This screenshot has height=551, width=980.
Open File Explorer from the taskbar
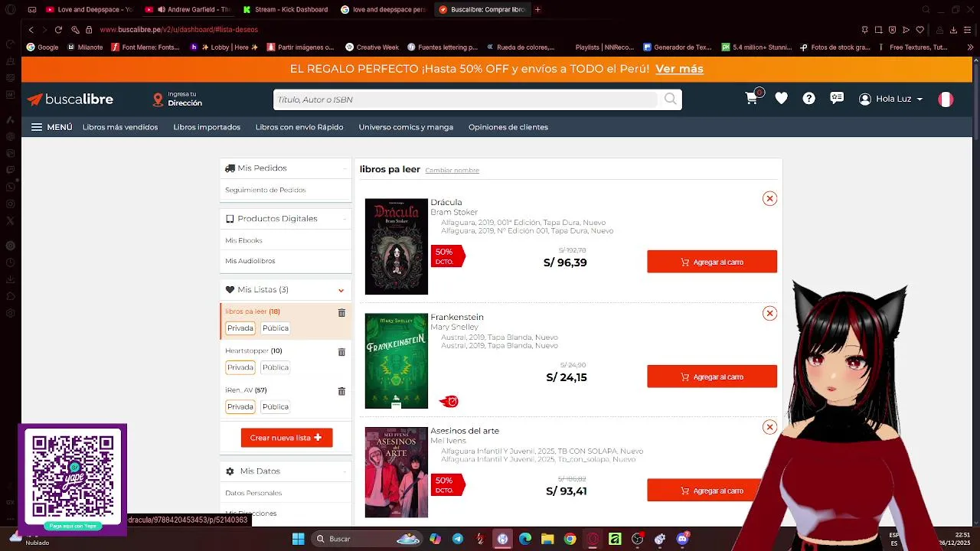point(547,539)
